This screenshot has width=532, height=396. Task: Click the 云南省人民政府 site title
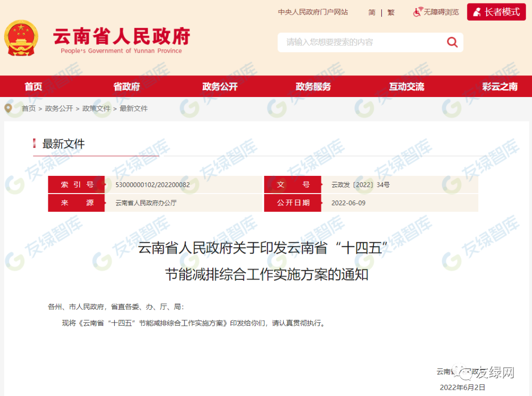pyautogui.click(x=121, y=37)
